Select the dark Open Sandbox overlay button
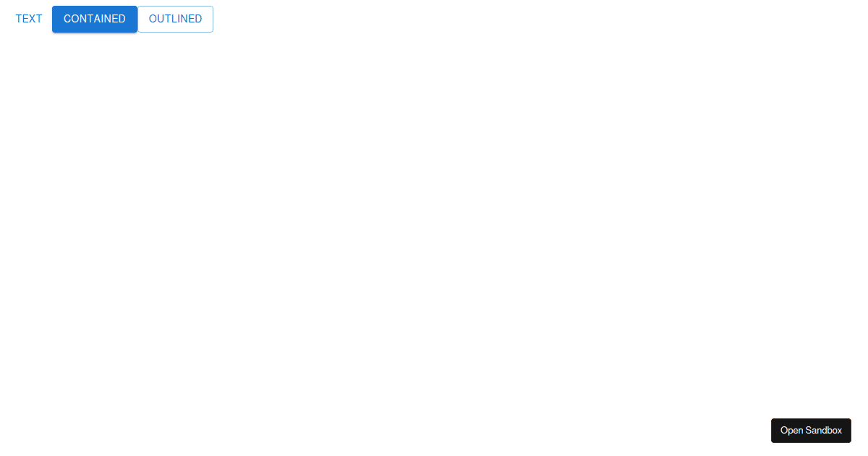Viewport: 868px width, 456px height. (x=811, y=430)
